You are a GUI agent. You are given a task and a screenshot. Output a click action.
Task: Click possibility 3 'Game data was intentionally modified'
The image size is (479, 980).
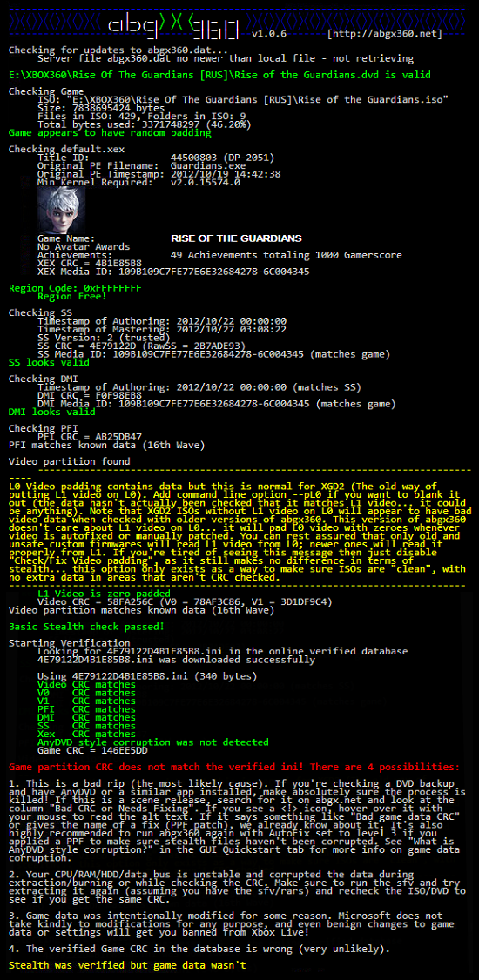click(x=234, y=923)
